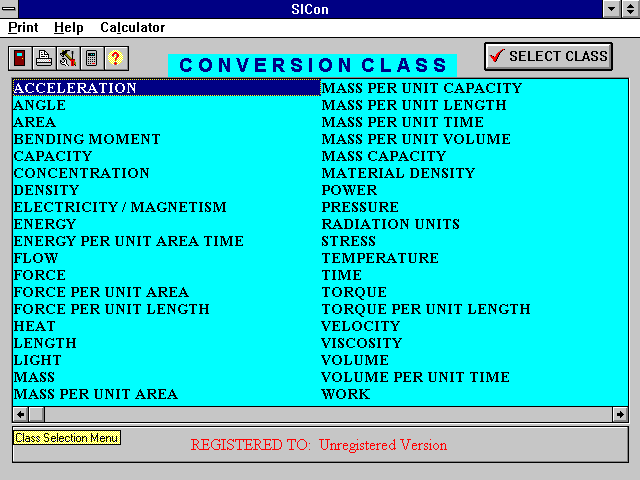
Task: Open the Print menu
Action: tap(23, 27)
